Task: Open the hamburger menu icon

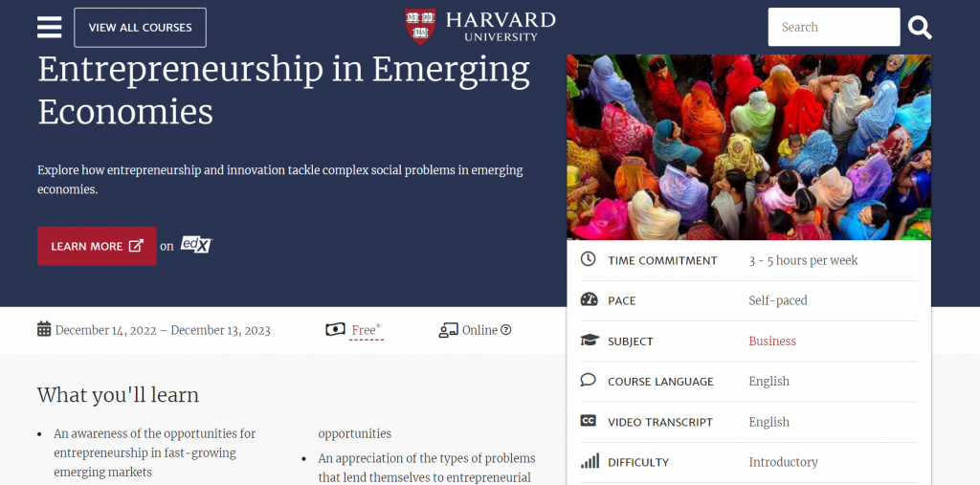Action: click(49, 28)
